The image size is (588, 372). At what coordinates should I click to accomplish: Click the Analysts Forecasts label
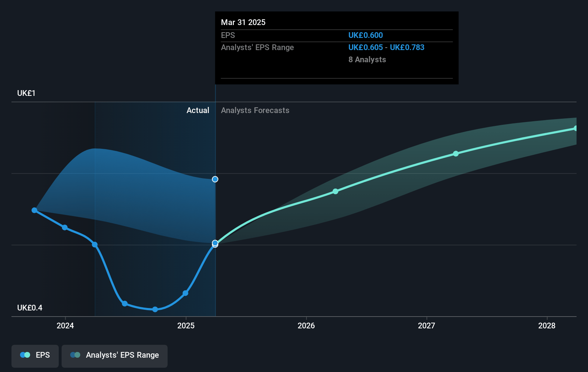(255, 111)
